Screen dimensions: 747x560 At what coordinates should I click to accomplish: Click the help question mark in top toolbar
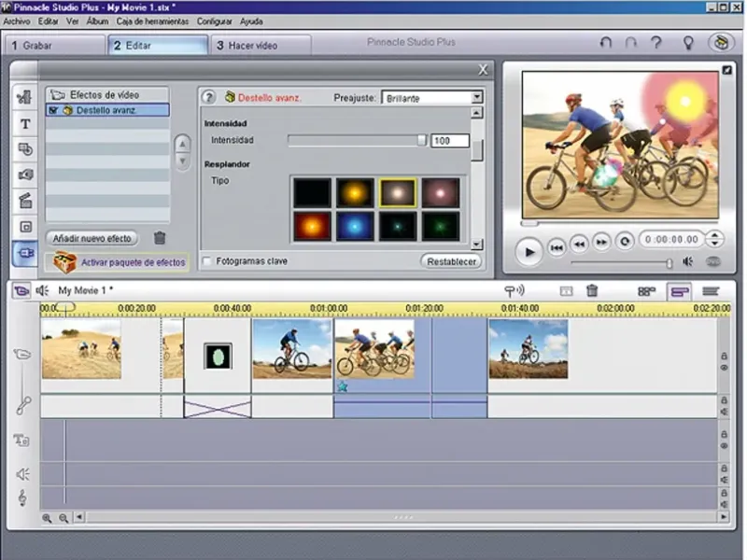point(656,44)
